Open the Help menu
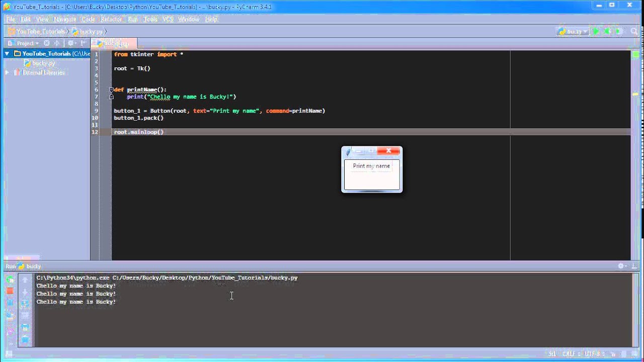 click(211, 19)
